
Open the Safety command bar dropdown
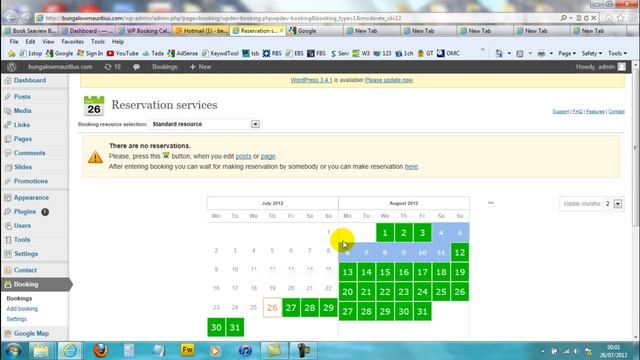click(592, 53)
